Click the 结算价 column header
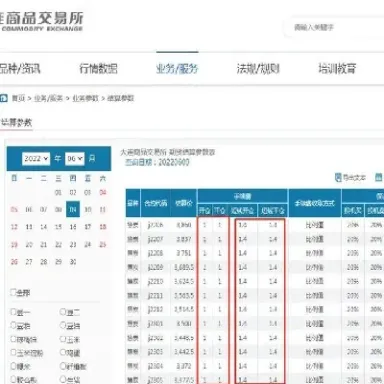The height and width of the screenshot is (384, 384). 184,203
